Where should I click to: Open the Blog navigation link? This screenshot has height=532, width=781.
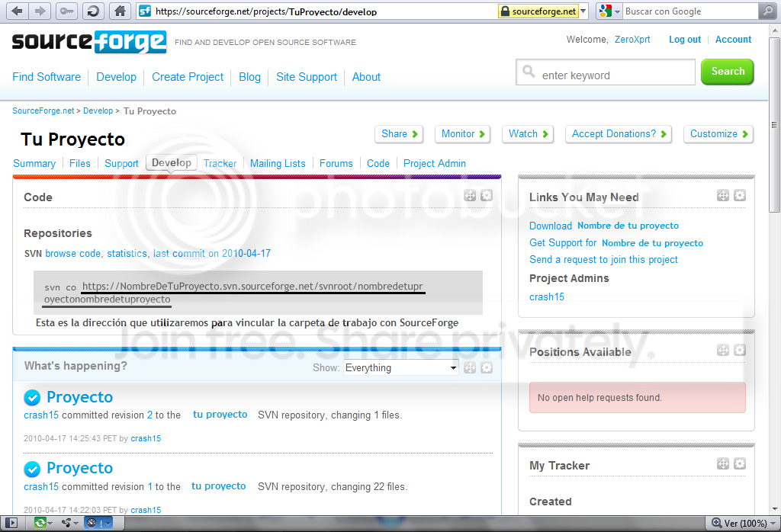[249, 77]
